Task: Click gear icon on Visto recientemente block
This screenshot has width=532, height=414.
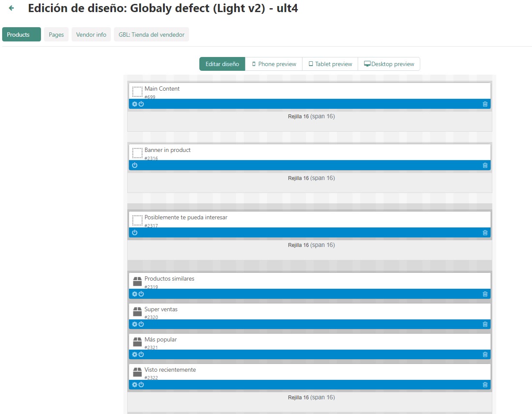Action: 135,385
